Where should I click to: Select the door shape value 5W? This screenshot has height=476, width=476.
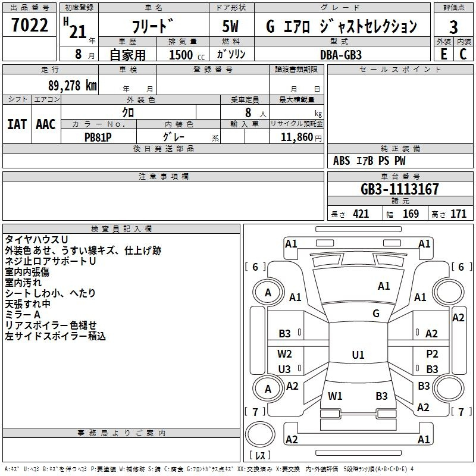(x=230, y=26)
